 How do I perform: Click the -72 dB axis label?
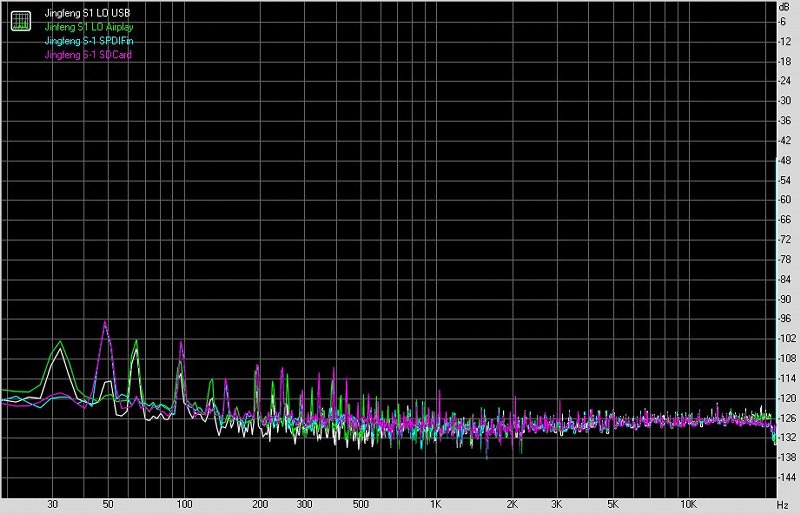pos(784,239)
